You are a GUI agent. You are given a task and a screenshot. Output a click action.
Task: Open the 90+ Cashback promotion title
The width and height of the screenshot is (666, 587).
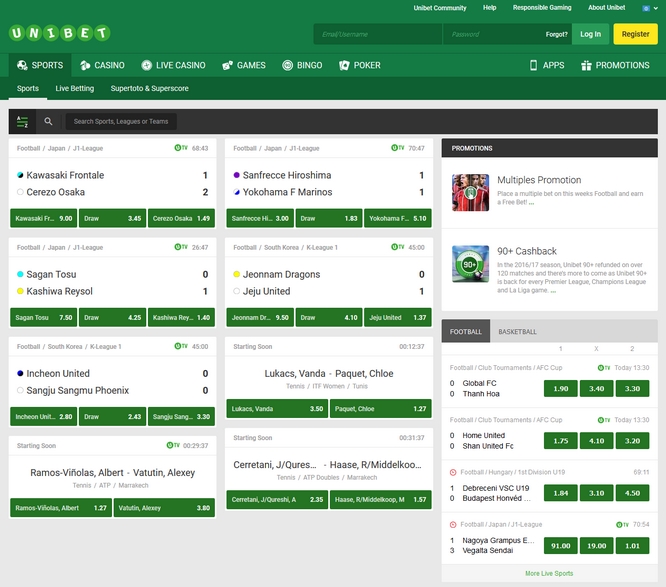pos(527,251)
